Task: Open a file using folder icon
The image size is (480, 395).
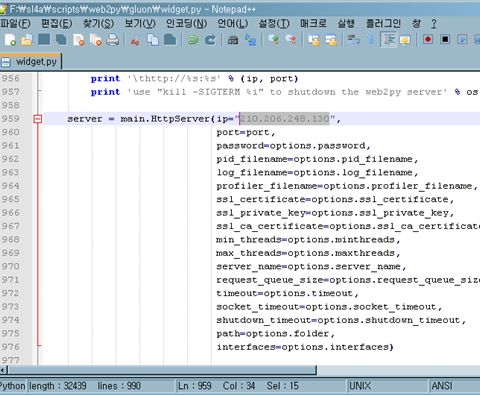Action: tap(27, 40)
